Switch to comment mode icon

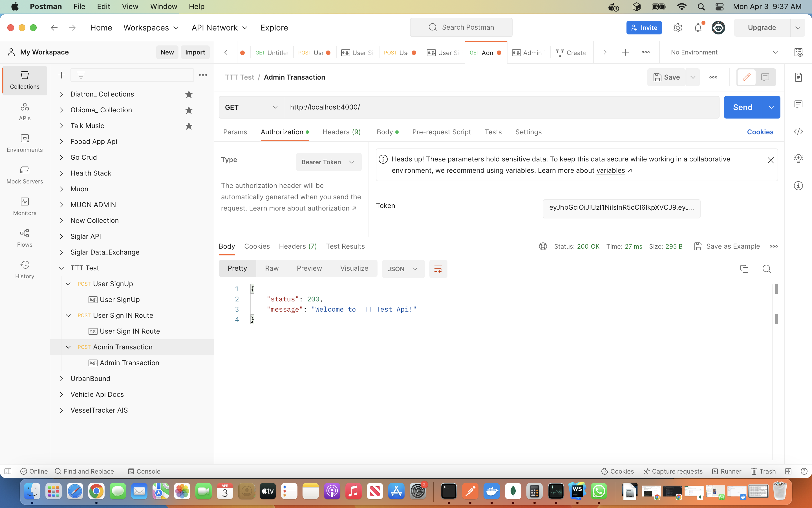pos(765,77)
